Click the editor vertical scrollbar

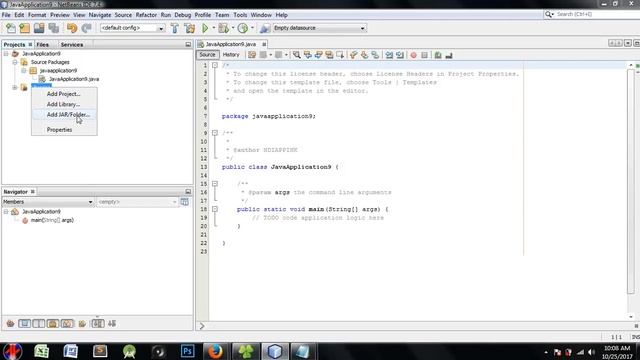631,182
